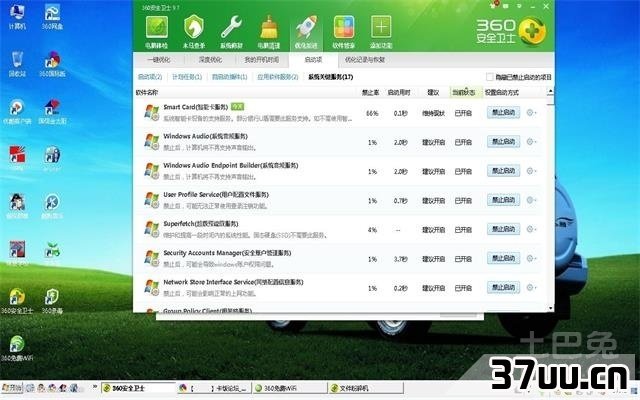The height and width of the screenshot is (400, 640).
Task: Open gear dropdown for Security Accounts Manager
Action: point(531,258)
